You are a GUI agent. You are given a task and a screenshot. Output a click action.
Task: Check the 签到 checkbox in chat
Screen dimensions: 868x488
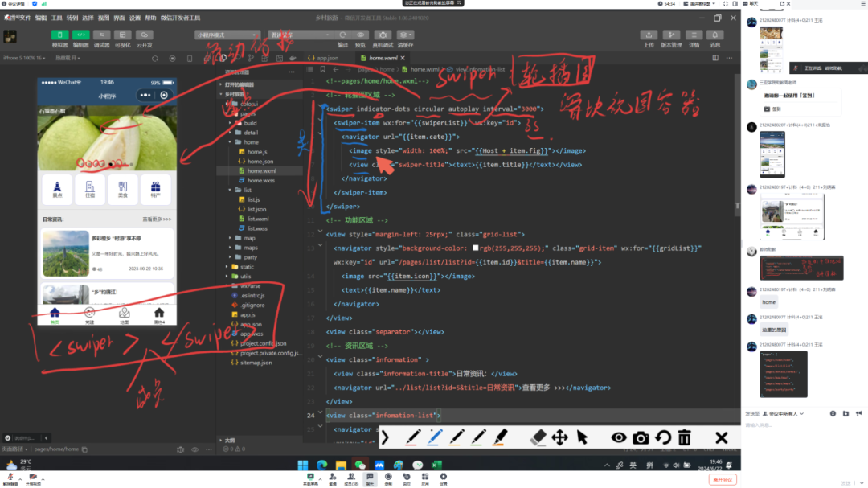(767, 109)
